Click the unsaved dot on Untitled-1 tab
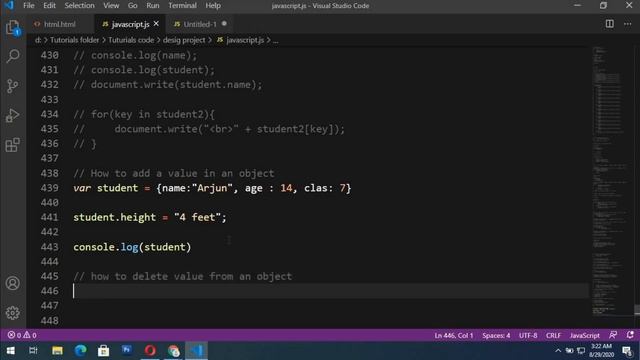The height and width of the screenshot is (360, 640). pyautogui.click(x=224, y=24)
